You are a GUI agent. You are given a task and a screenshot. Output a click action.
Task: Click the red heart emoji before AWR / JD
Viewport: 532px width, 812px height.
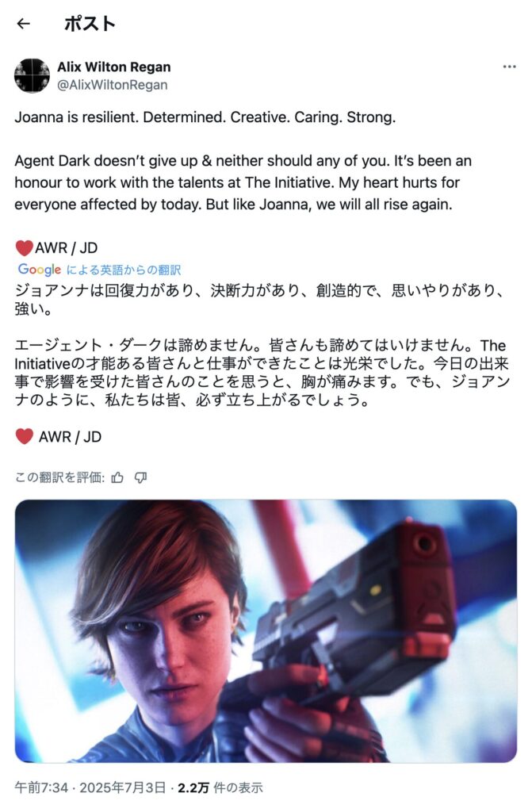[24, 248]
